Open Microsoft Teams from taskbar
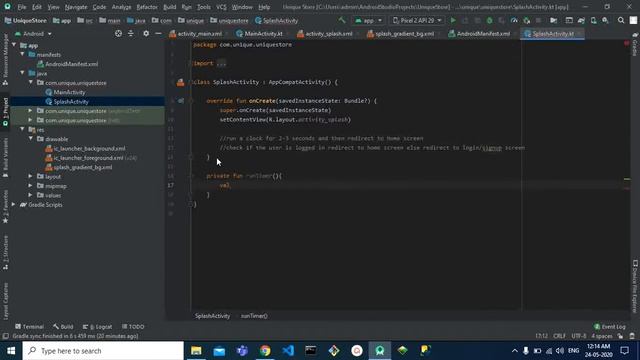This screenshot has height=360, width=640. (242, 351)
